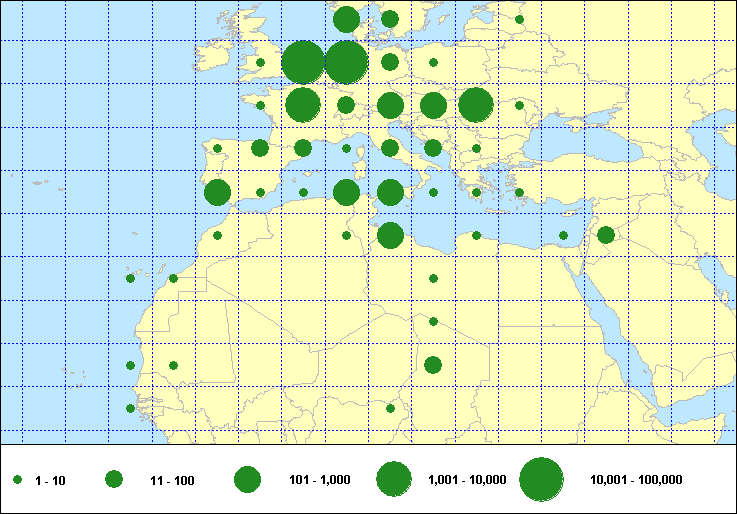Screen dimensions: 737x514
Task: Select the small dot over Ireland
Action: (260, 62)
